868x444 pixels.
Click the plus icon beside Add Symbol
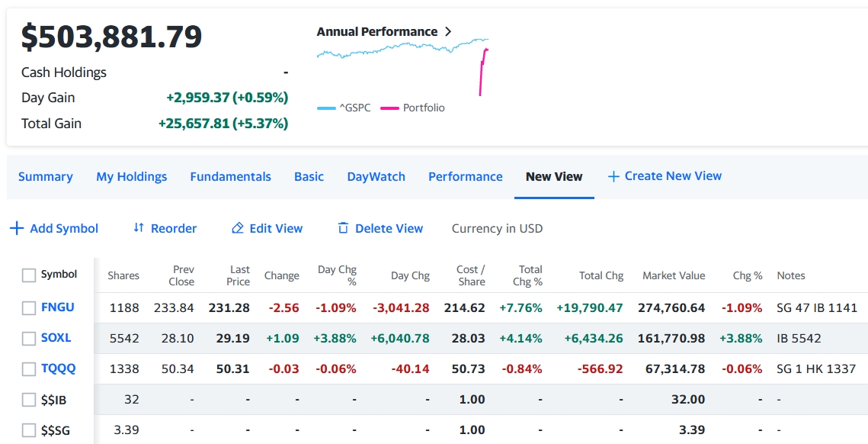tap(17, 228)
